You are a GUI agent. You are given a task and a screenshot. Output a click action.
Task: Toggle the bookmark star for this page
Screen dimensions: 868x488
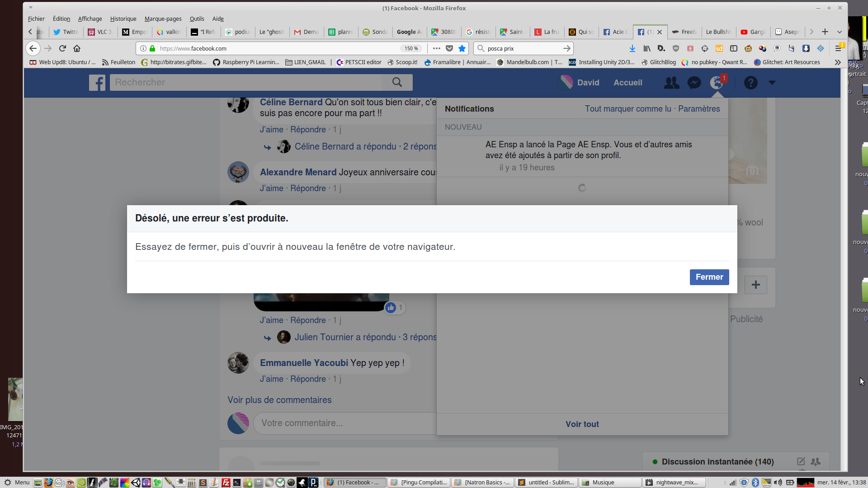(462, 48)
